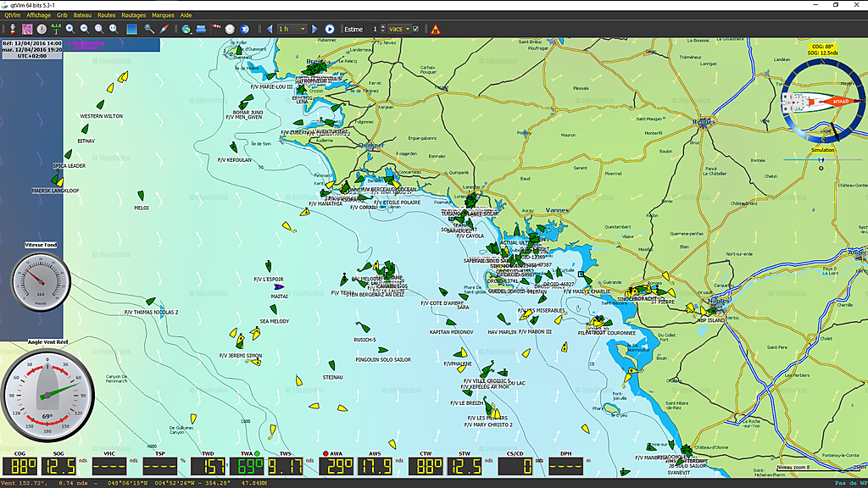Zoom in with the plus magnifier

click(70, 29)
